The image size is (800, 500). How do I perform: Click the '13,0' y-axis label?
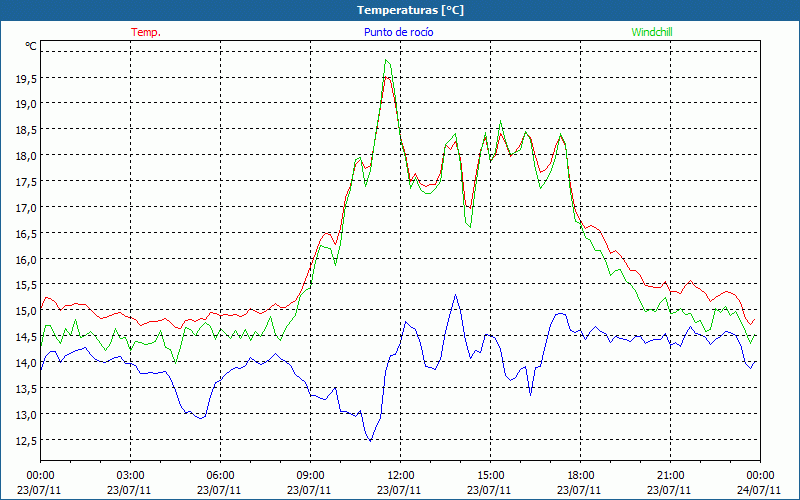[27, 414]
